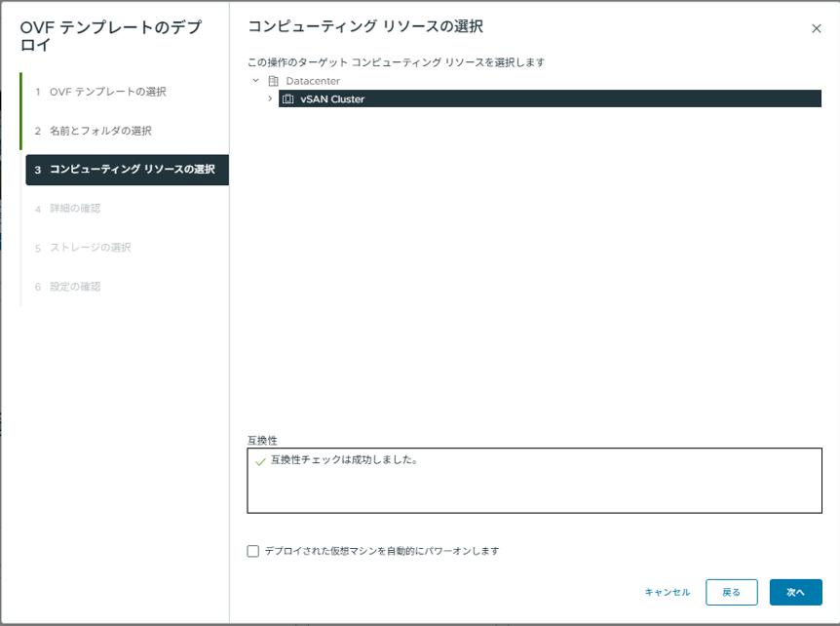This screenshot has height=626, width=840.
Task: Click the vSAN Cluster icon
Action: coord(287,98)
